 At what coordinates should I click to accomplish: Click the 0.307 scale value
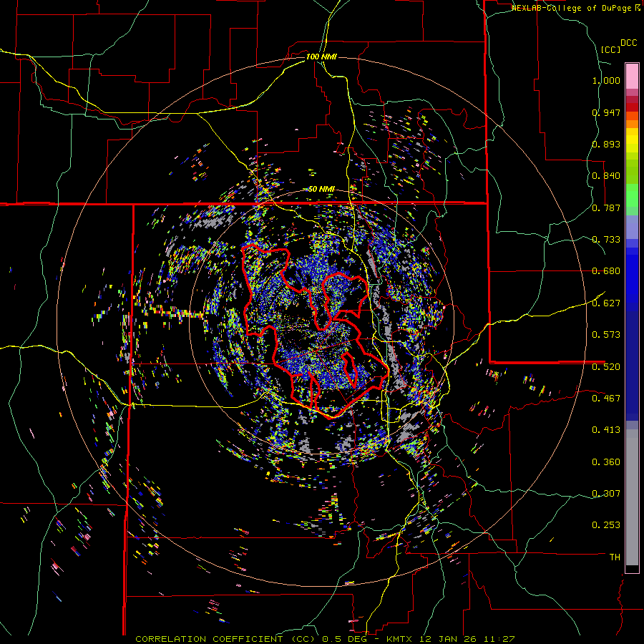(606, 493)
